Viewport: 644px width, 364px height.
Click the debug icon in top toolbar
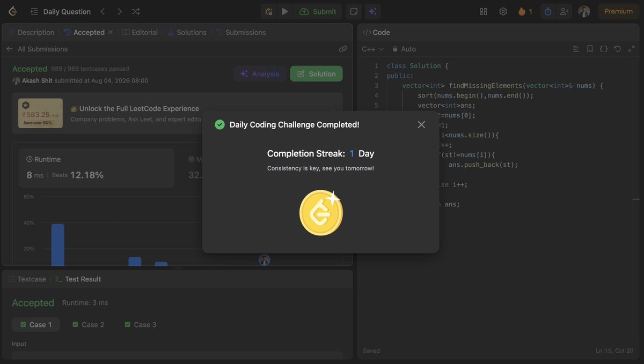tap(268, 11)
